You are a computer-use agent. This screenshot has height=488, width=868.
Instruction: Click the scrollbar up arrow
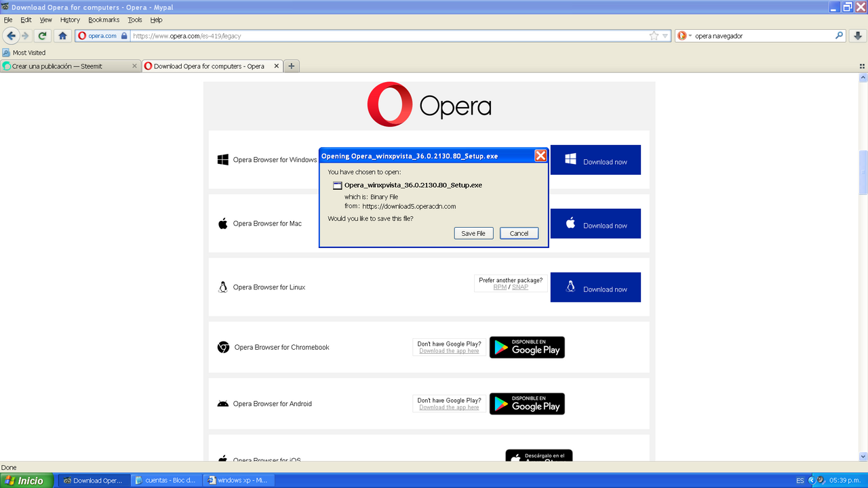pyautogui.click(x=863, y=77)
